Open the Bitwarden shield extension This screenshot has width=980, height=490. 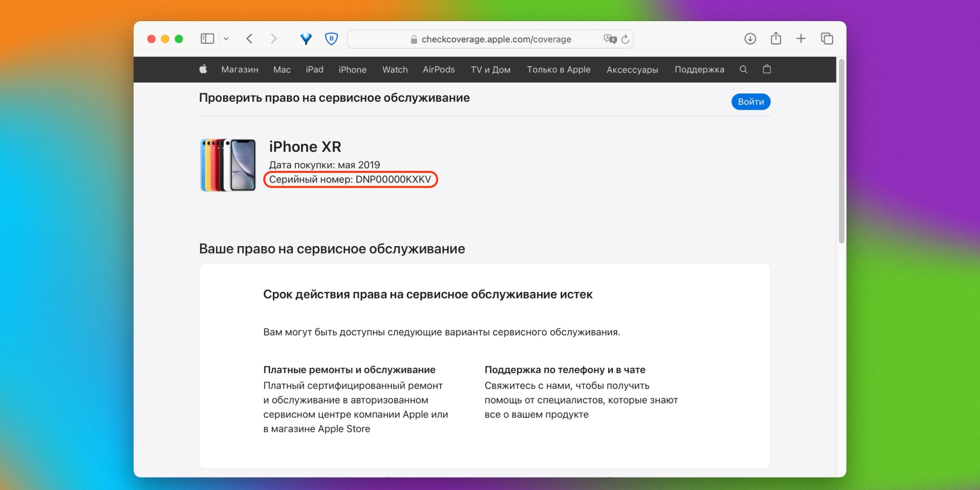[x=331, y=39]
